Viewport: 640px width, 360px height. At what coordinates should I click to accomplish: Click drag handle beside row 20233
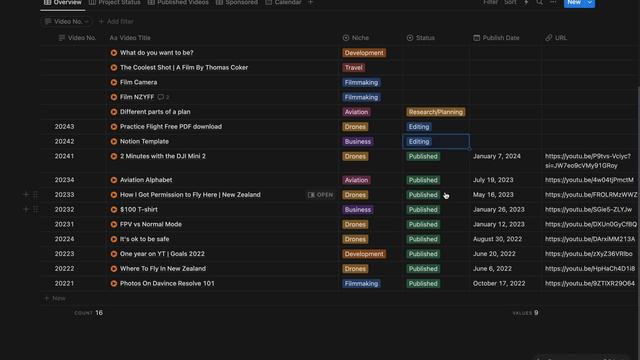tap(36, 195)
